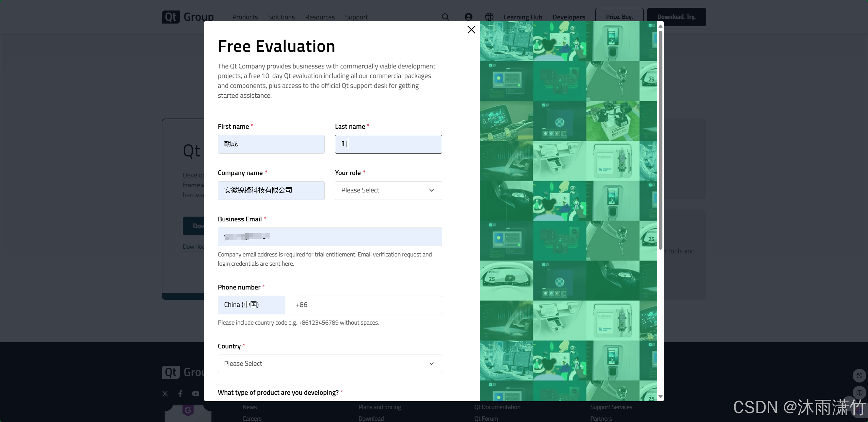Click the product type question label
The width and height of the screenshot is (868, 422).
(x=278, y=392)
